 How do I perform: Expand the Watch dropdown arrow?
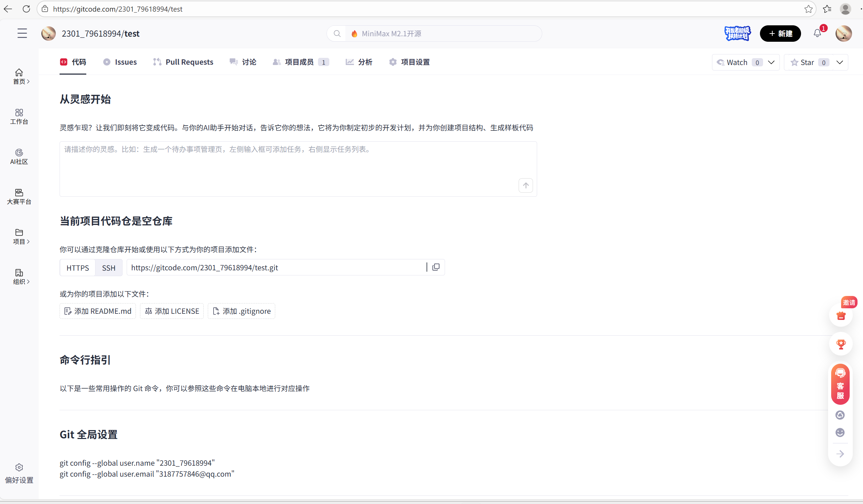click(x=771, y=62)
